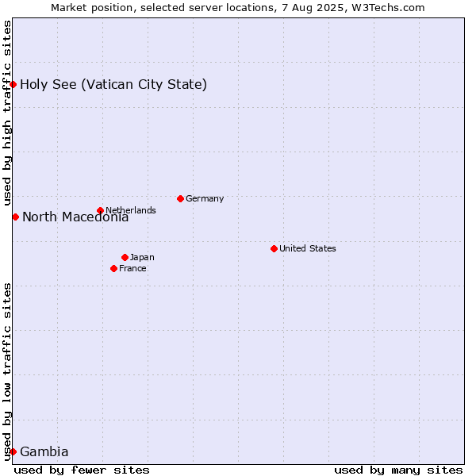Click the Germany label

click(x=205, y=198)
